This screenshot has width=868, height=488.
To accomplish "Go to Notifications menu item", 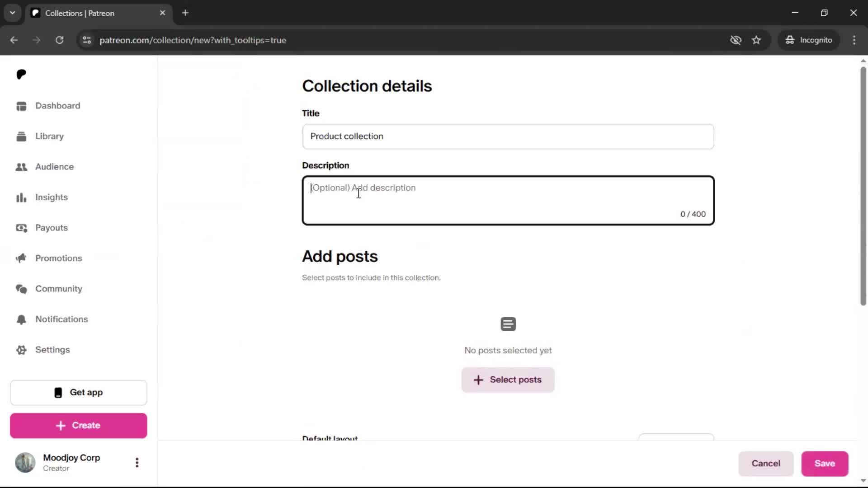I will [x=61, y=319].
